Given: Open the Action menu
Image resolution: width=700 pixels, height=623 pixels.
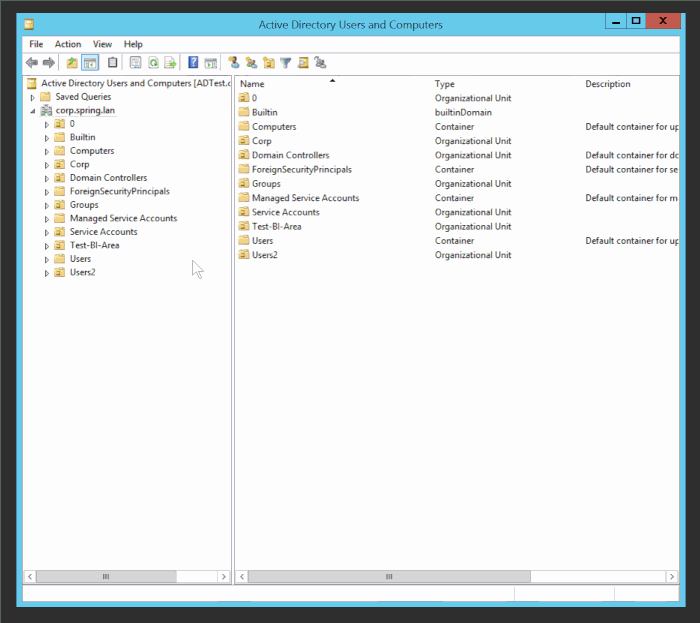Looking at the screenshot, I should [x=68, y=44].
